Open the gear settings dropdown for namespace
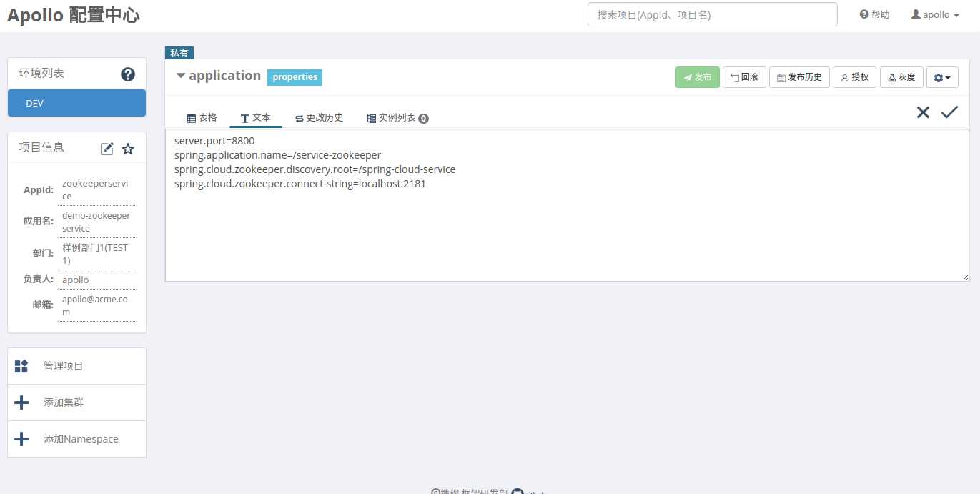Screen dimensions: 980x494 [x=942, y=77]
